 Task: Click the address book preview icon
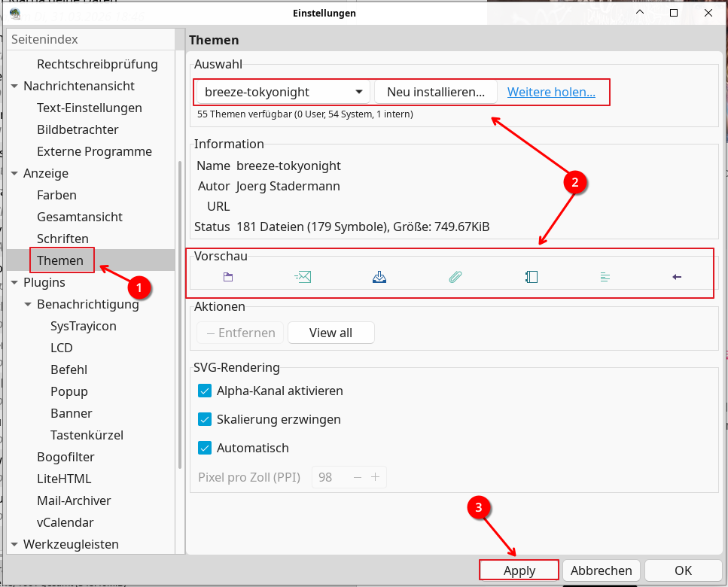[532, 277]
